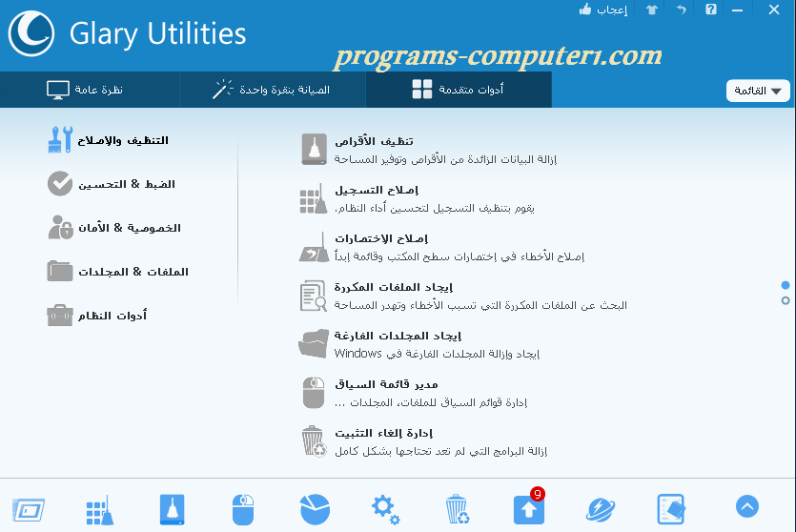Open the نظرة عامة overview tab
The width and height of the screenshot is (796, 532).
click(90, 90)
